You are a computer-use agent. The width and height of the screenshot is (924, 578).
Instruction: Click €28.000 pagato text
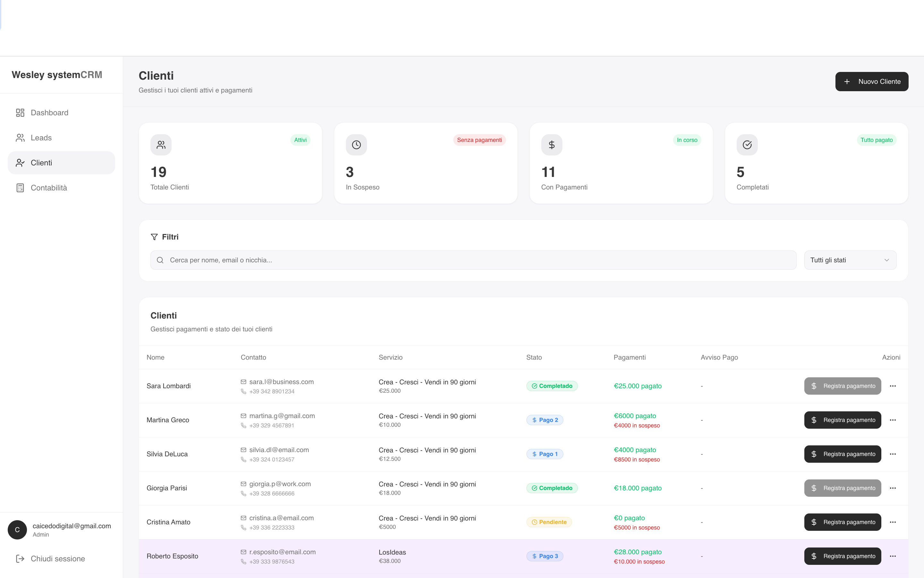637,552
